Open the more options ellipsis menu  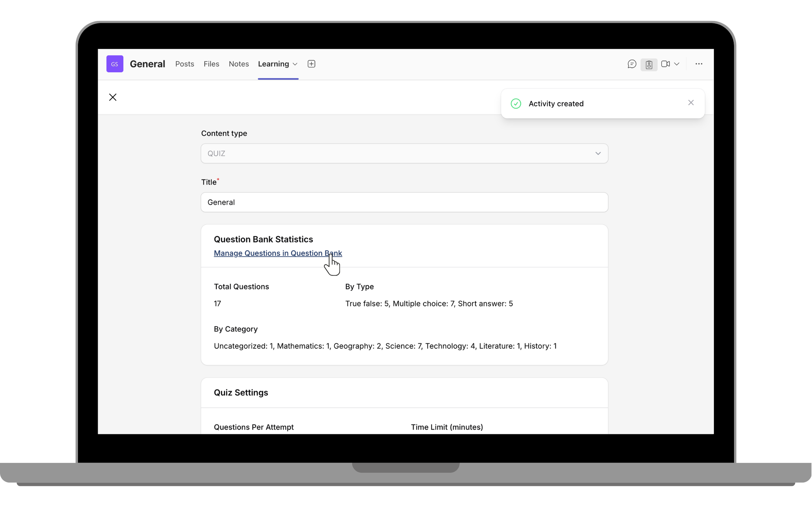698,64
